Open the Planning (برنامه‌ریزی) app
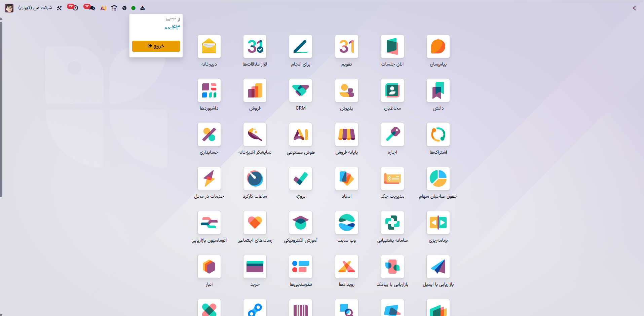 coord(438,223)
